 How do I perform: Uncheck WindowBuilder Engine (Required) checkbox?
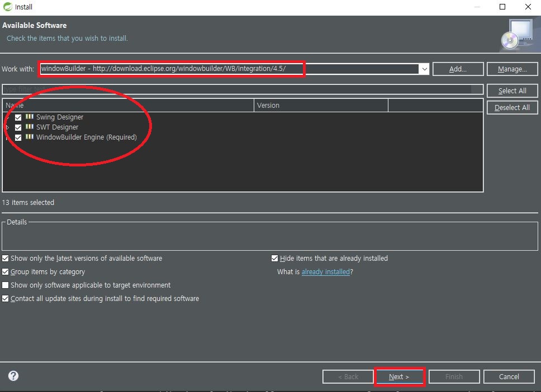point(18,137)
